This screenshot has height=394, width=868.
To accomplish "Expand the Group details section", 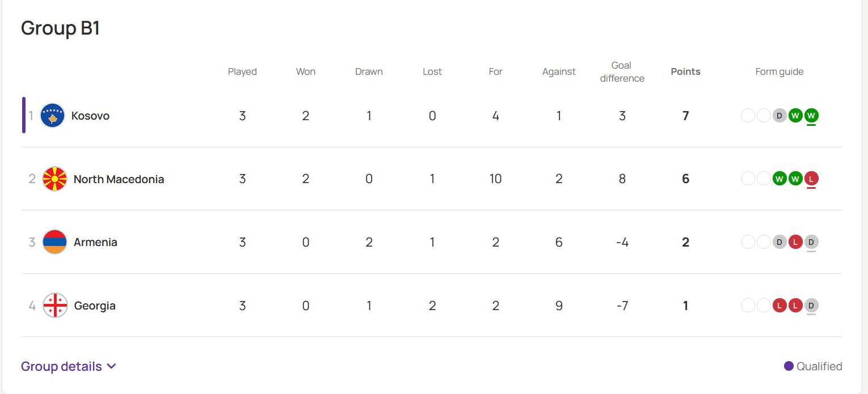I will click(x=61, y=366).
